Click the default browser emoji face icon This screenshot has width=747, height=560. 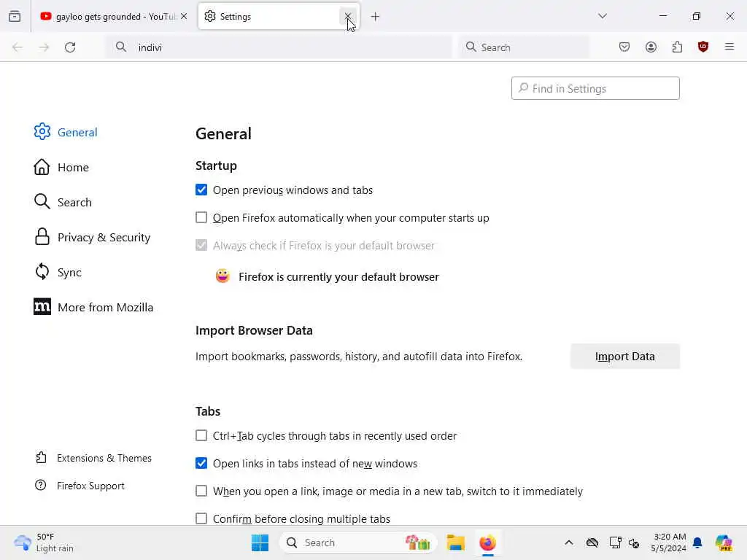coord(222,276)
